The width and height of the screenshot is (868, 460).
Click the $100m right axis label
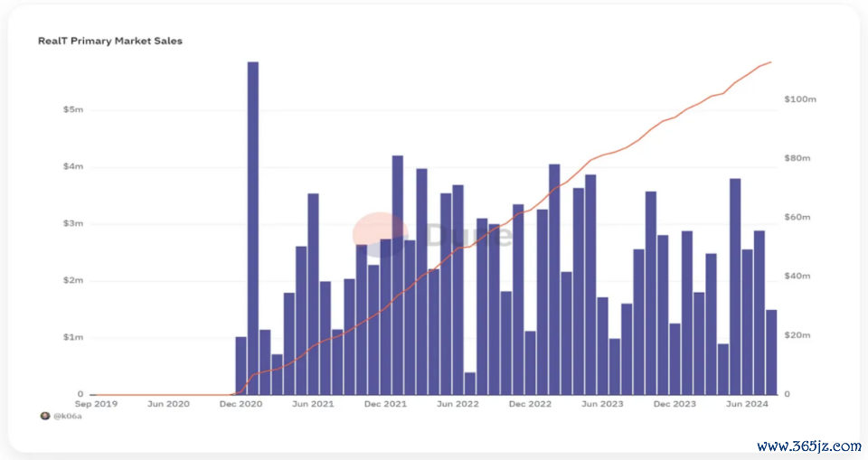coord(800,99)
